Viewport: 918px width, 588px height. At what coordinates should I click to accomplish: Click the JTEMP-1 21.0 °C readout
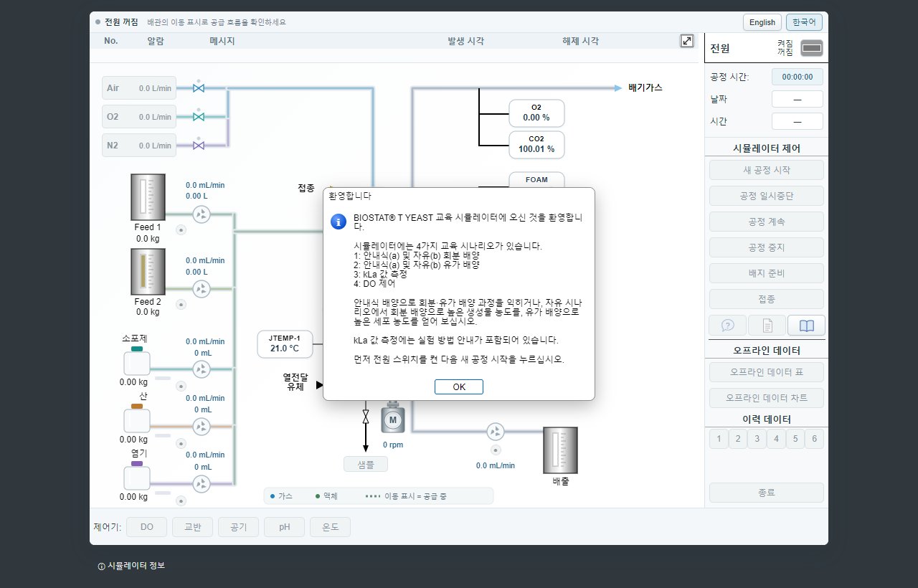[285, 343]
